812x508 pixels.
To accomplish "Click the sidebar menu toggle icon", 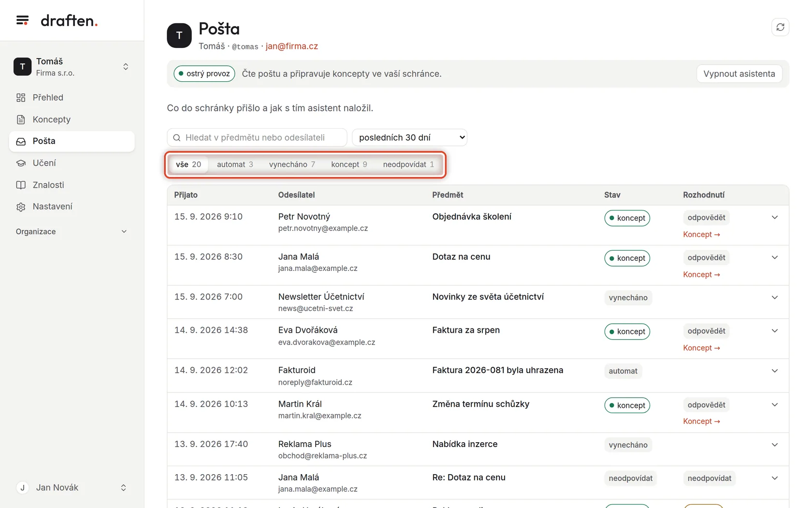I will [22, 20].
